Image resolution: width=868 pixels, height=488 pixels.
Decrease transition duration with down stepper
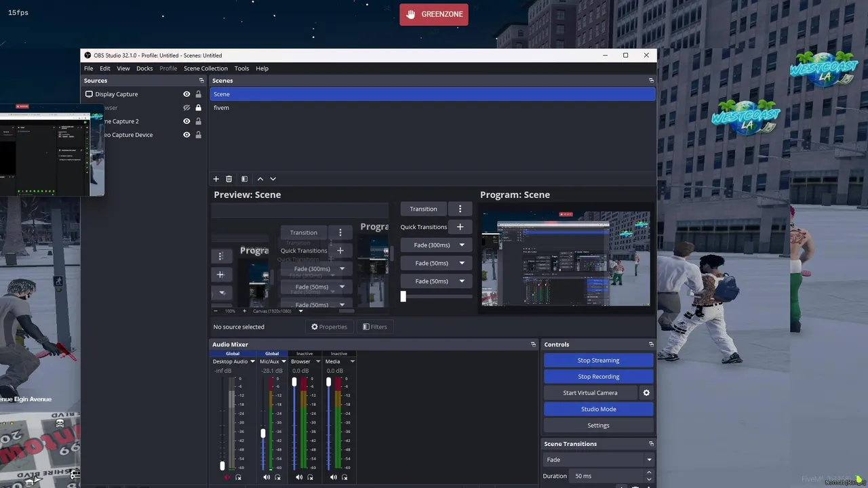649,479
